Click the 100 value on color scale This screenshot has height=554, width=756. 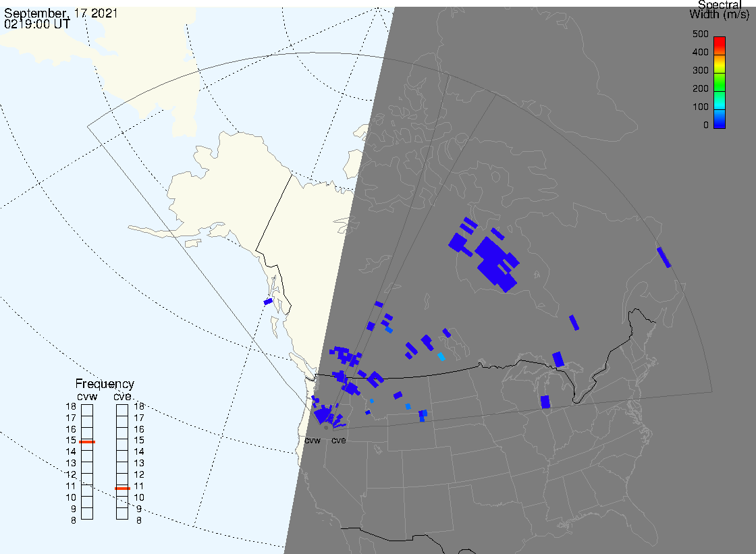(701, 107)
